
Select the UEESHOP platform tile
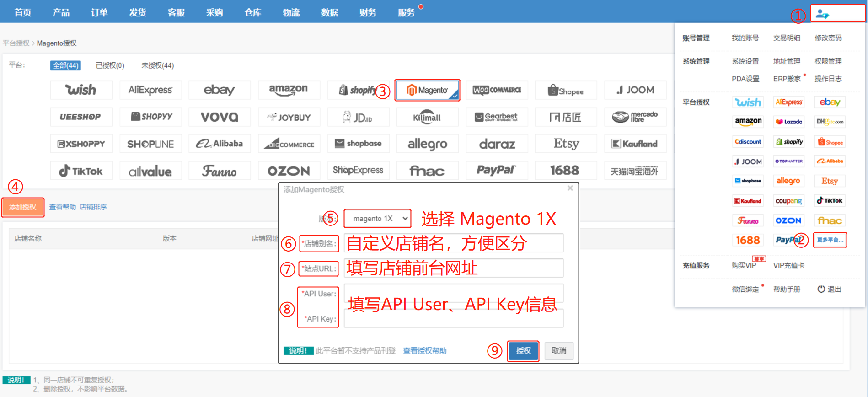click(x=81, y=117)
